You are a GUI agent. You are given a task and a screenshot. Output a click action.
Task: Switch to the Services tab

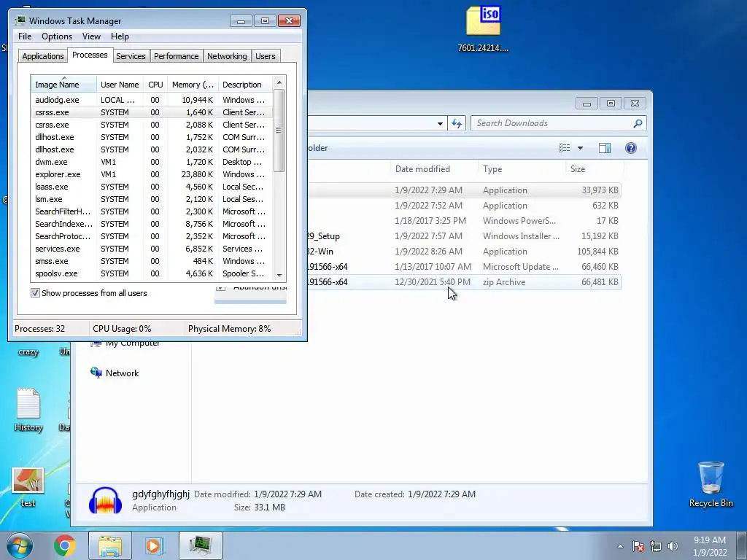click(131, 56)
